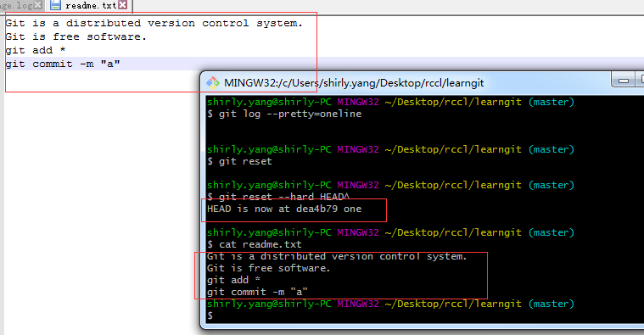
Task: Click terminal output "HEAD is now at dea4b79 one"
Action: tap(284, 209)
